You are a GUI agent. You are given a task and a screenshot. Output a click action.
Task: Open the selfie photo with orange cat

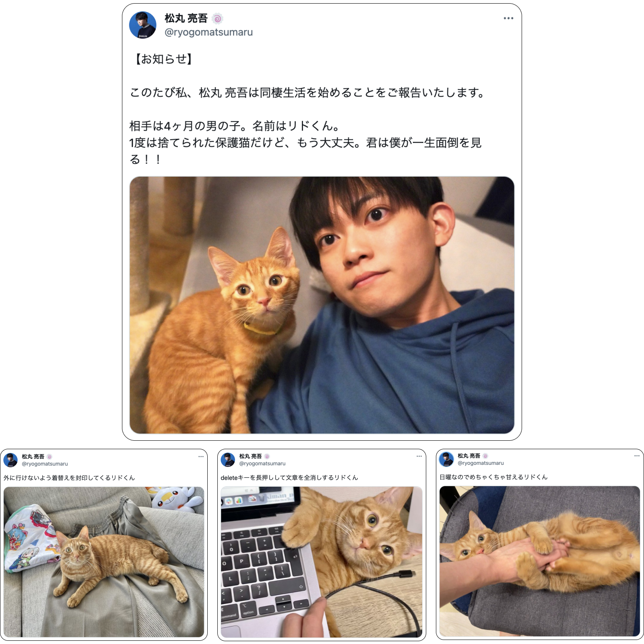click(322, 305)
